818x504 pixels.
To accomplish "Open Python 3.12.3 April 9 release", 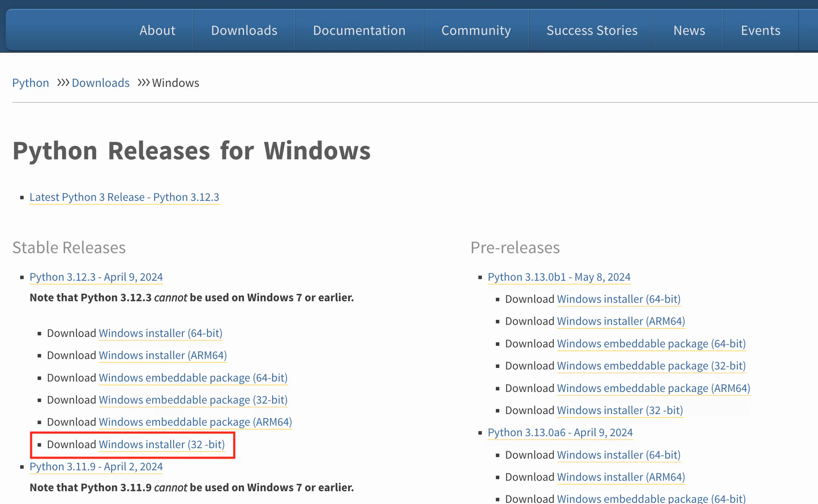I will tap(96, 277).
